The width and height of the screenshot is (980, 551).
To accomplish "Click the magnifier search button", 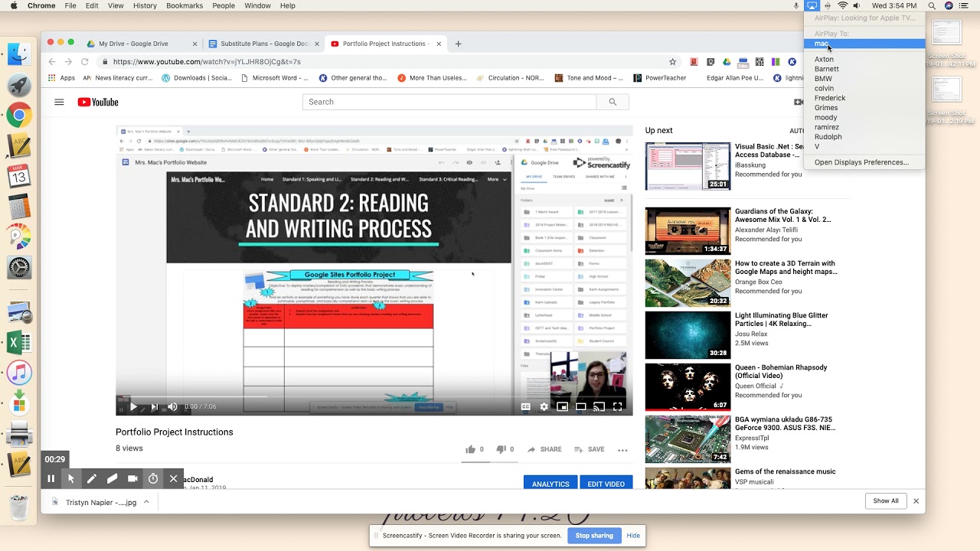I will coord(612,102).
